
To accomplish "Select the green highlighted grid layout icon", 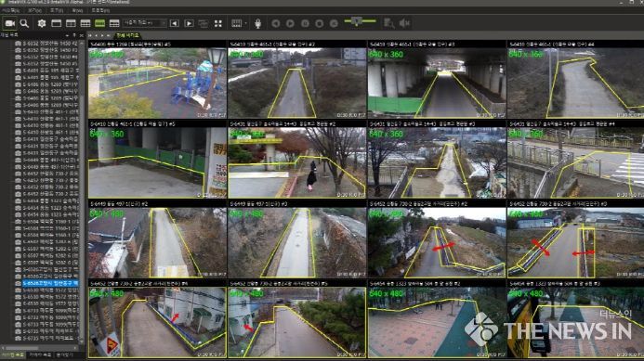I will click(99, 23).
